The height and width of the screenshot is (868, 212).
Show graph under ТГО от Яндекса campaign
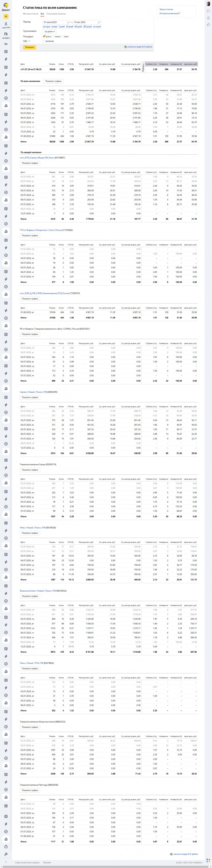[x=30, y=235]
